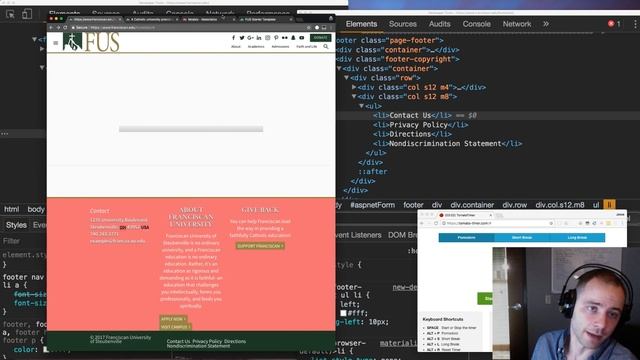
Task: Open the Facebook icon in site header
Action: (x=233, y=38)
